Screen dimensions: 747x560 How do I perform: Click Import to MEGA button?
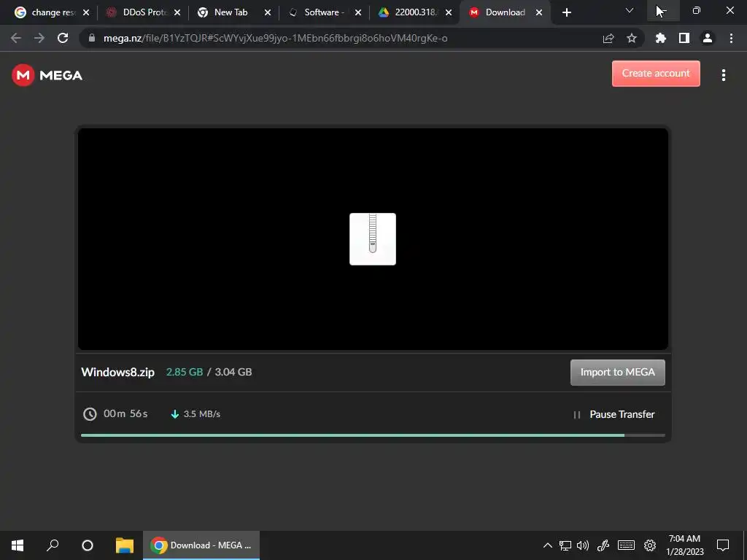coord(617,373)
